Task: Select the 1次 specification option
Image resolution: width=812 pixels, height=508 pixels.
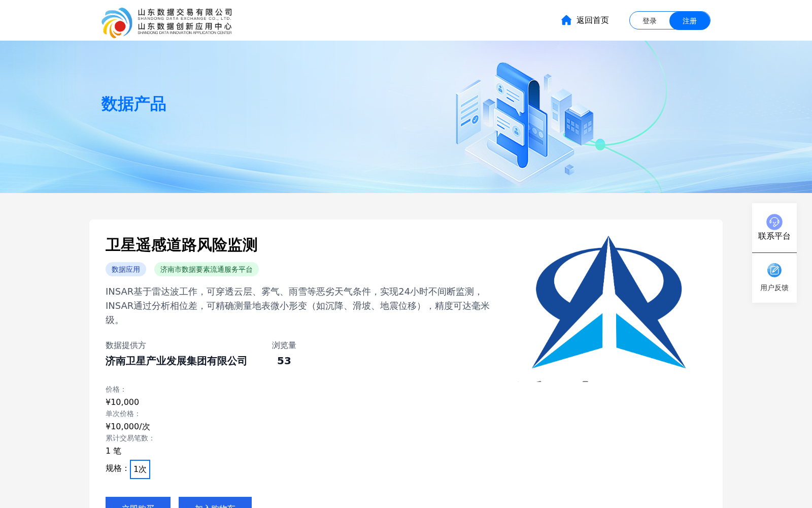Action: (x=140, y=469)
